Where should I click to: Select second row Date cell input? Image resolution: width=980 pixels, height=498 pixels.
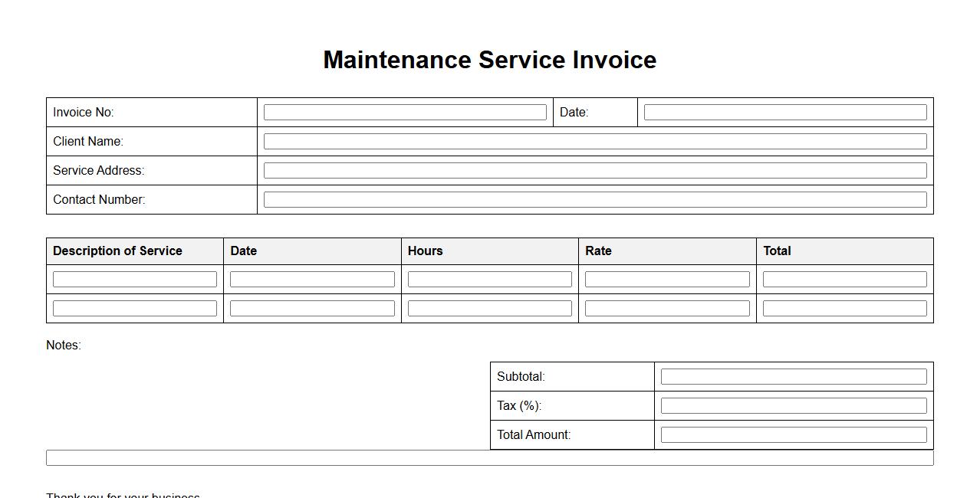312,309
